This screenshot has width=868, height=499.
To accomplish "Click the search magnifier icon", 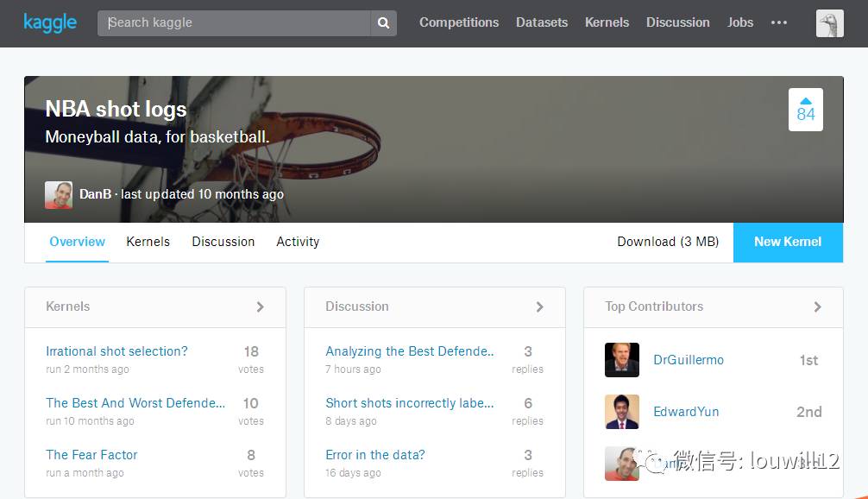I will pos(383,22).
